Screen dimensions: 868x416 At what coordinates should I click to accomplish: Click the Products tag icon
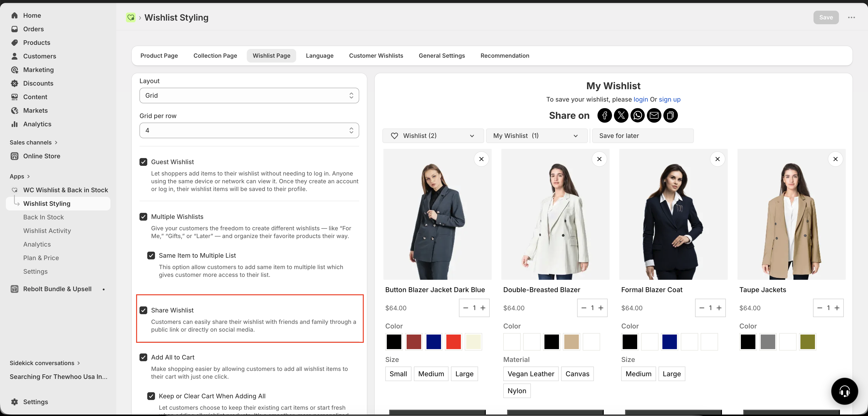[x=15, y=42]
